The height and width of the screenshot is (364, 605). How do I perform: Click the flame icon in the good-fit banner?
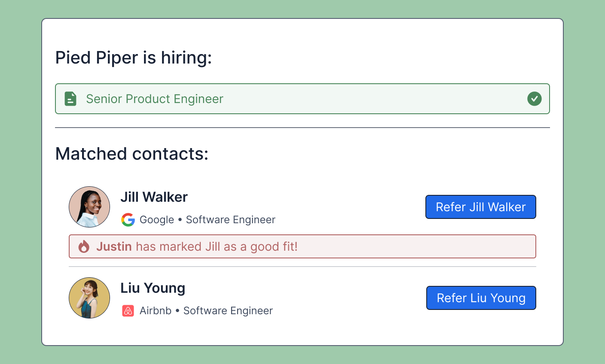tap(84, 246)
